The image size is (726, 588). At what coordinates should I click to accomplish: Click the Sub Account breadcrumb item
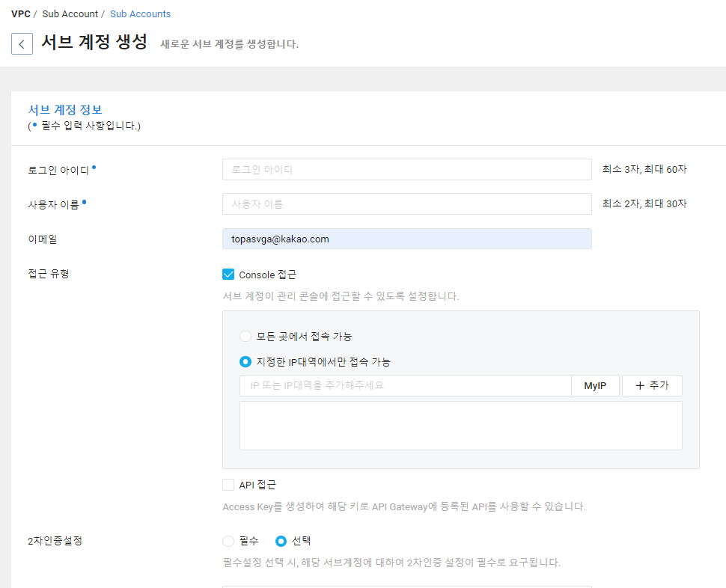[70, 14]
